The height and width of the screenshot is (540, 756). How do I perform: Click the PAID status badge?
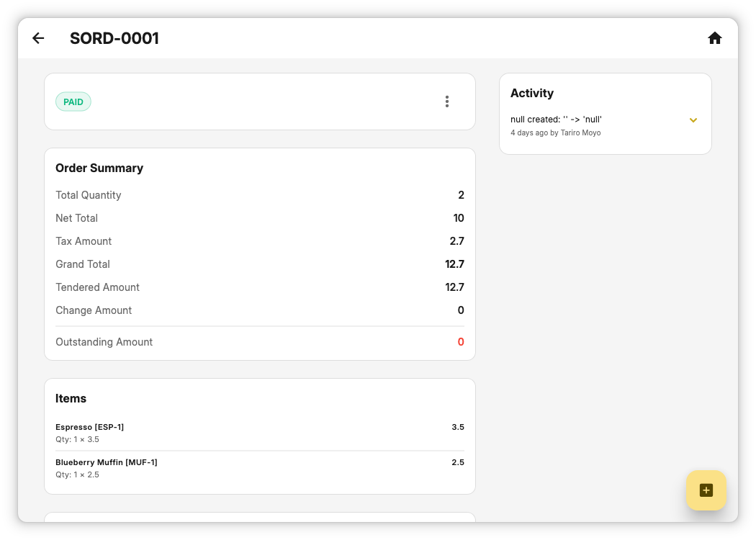pyautogui.click(x=73, y=102)
